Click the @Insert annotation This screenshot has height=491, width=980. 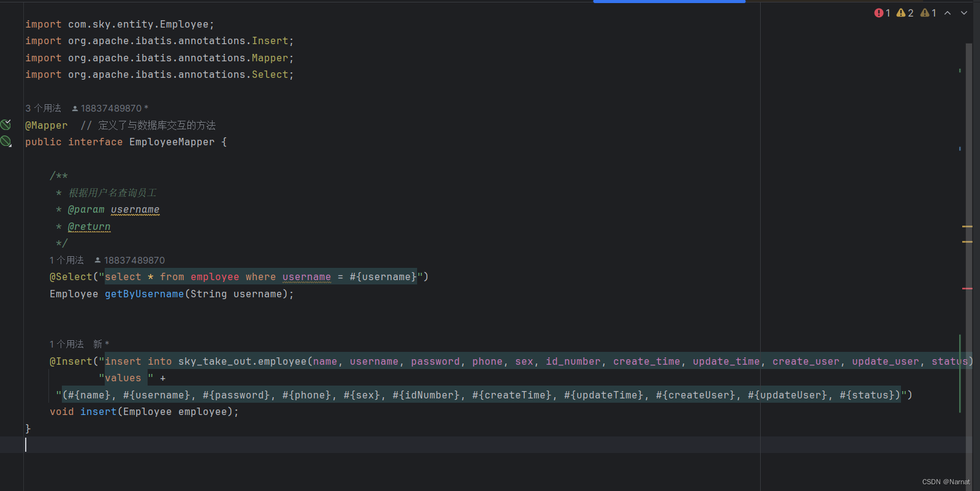pyautogui.click(x=71, y=362)
